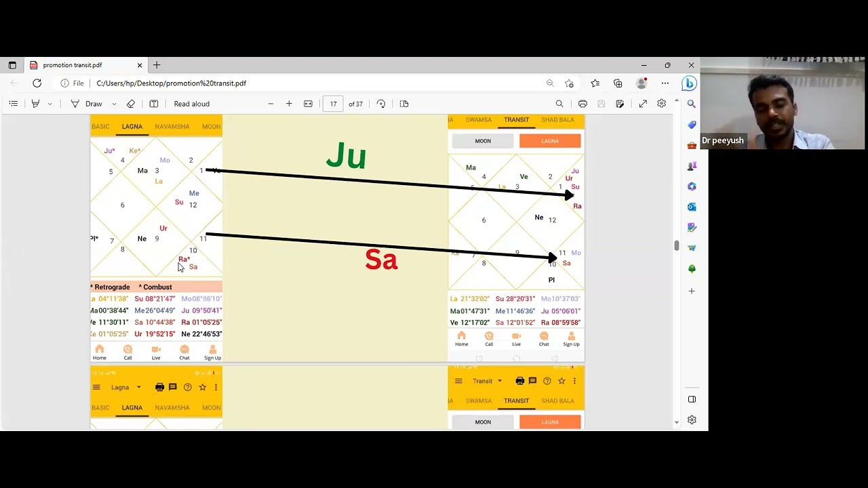
Task: Click help icon in Lagna app bar
Action: point(188,388)
